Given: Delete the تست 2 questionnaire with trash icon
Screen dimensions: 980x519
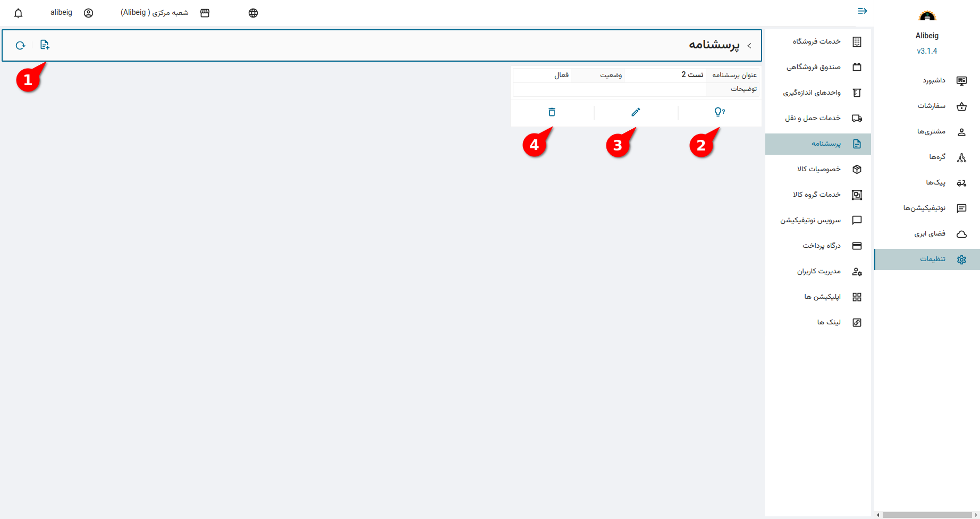Looking at the screenshot, I should pos(552,112).
